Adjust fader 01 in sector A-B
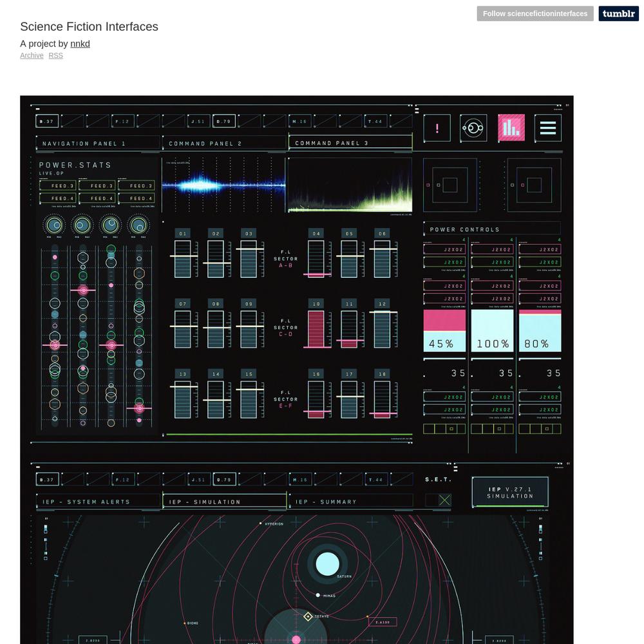644x644 pixels. coord(183,258)
